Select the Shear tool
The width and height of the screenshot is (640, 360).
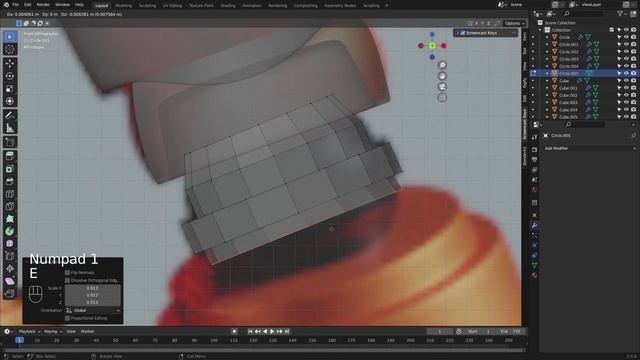[10, 281]
